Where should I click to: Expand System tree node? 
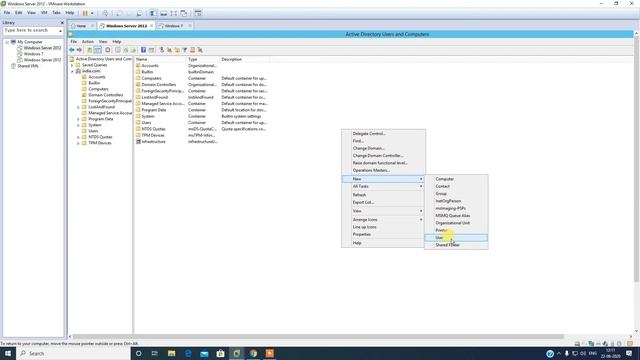click(x=78, y=125)
